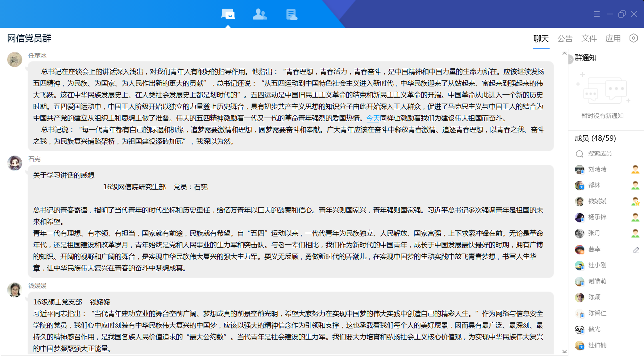The image size is (644, 356).
Task: Open the messages chat icon in header
Action: [228, 14]
